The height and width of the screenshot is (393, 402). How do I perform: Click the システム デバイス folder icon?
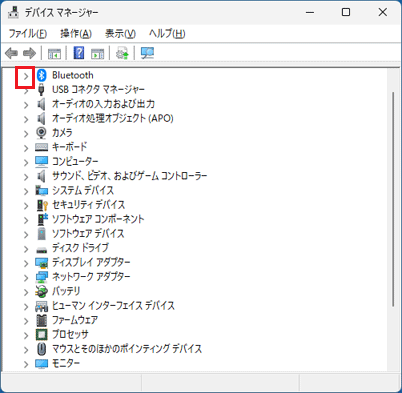click(41, 190)
